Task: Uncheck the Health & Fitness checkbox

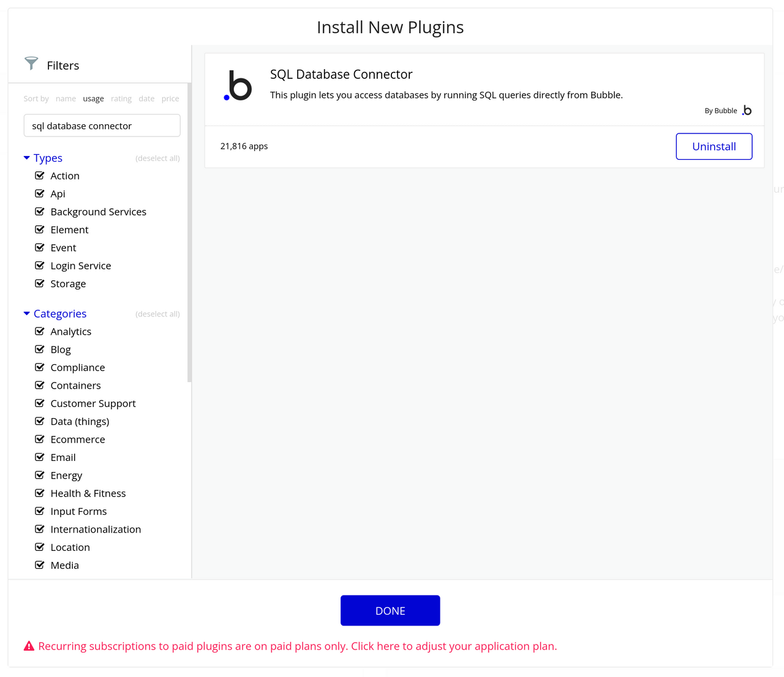Action: coord(40,493)
